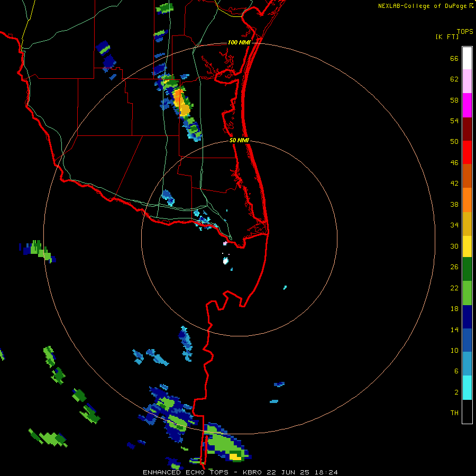Screen dimensions: 476x476
Task: Click the yellow spot in southern green echo
Action: tap(235, 456)
